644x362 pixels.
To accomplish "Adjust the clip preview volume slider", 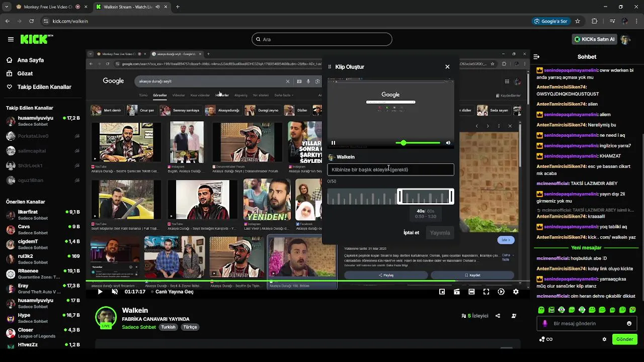I will [x=417, y=143].
